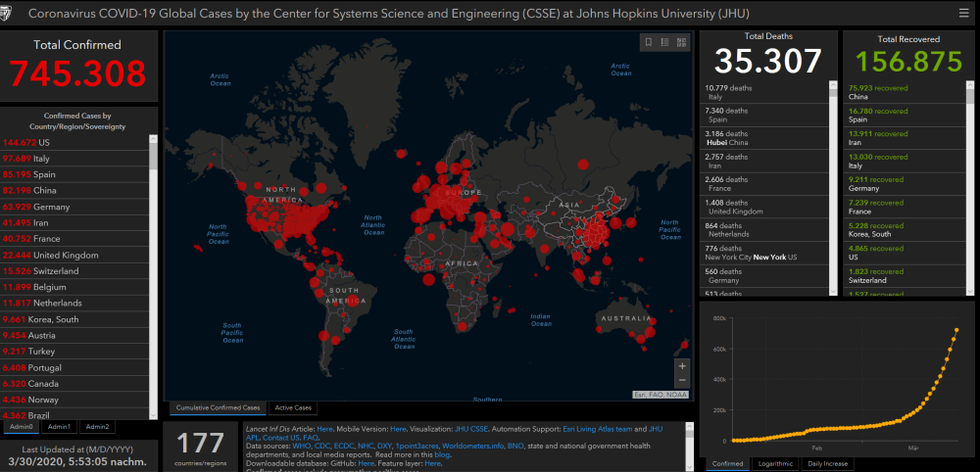Select '85.195 Spain' in country list
This screenshot has height=472, width=980.
click(74, 174)
